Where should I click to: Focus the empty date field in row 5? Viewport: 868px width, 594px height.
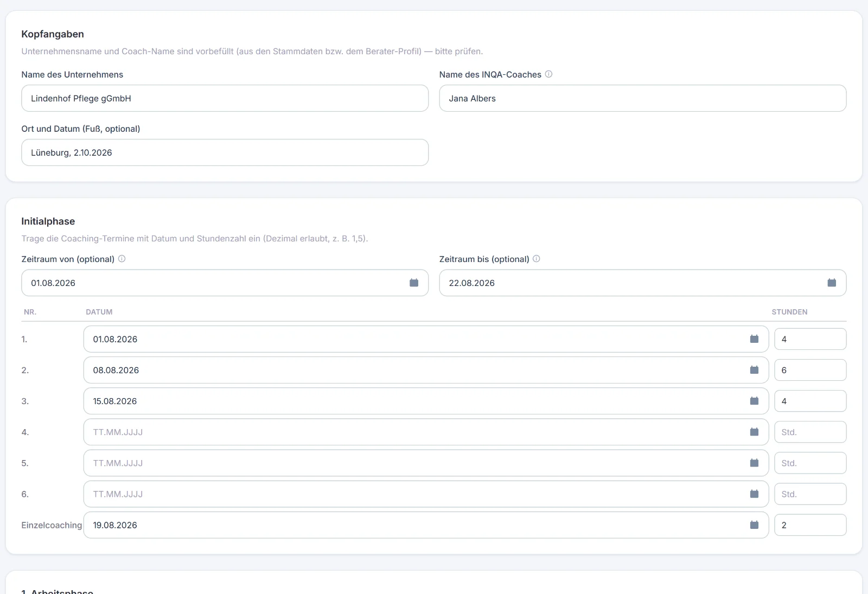pos(426,463)
